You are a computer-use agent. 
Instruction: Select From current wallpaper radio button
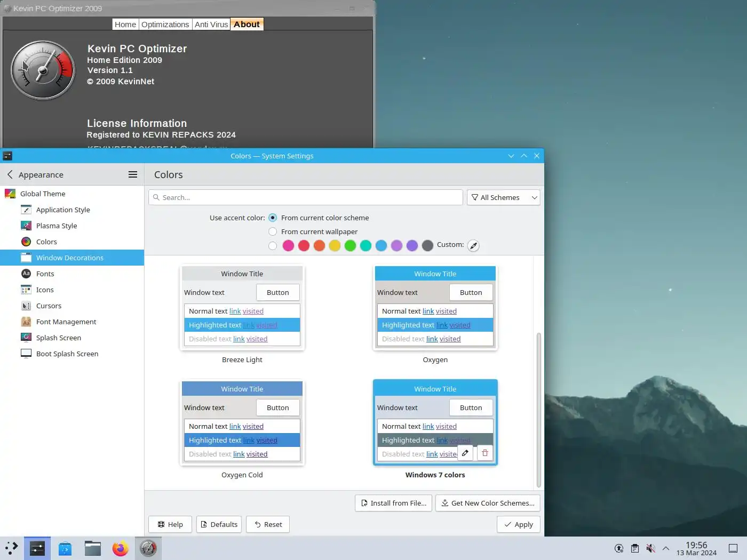[x=273, y=231]
